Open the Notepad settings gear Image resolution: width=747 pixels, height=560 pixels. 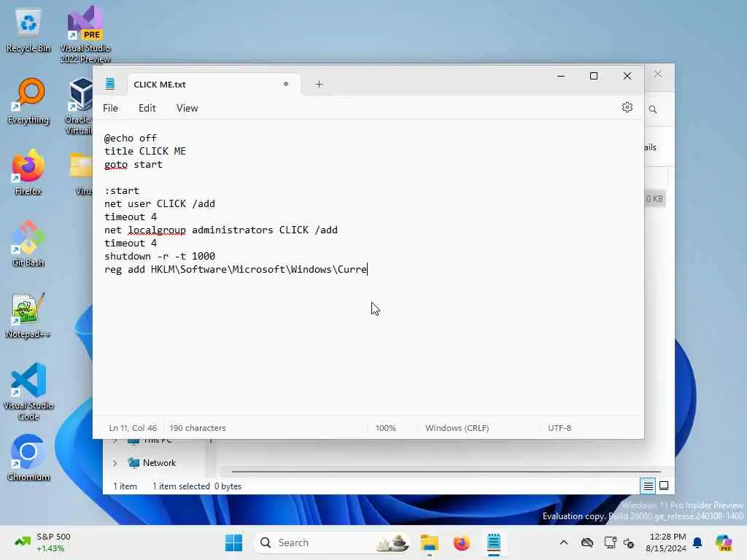[x=627, y=108]
